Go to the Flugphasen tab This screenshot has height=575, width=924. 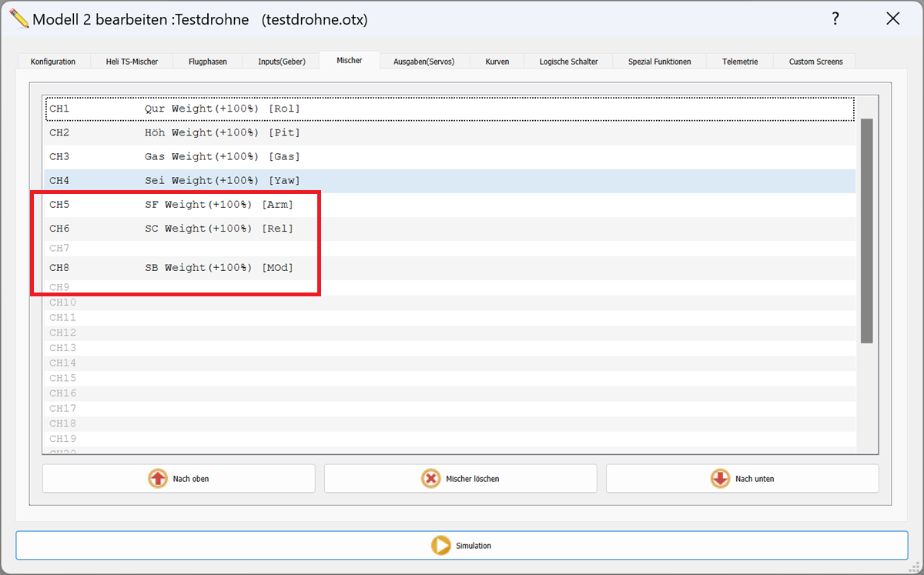(208, 62)
